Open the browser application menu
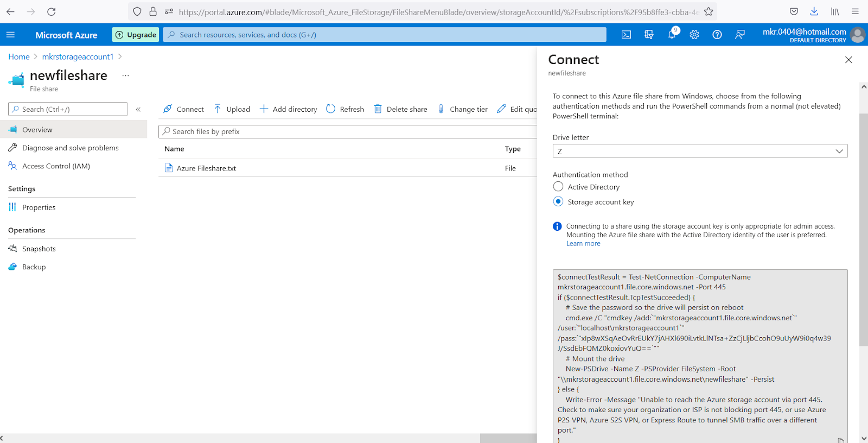 [856, 11]
